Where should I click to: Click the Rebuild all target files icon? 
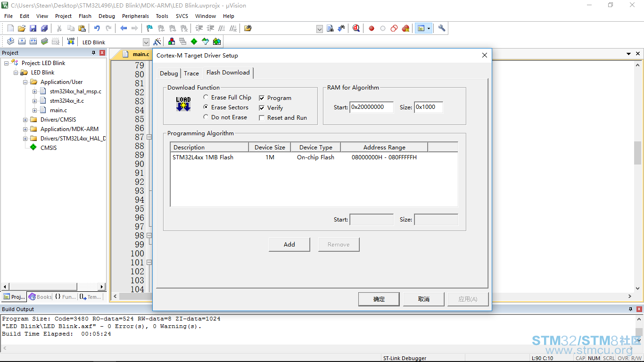click(x=33, y=41)
